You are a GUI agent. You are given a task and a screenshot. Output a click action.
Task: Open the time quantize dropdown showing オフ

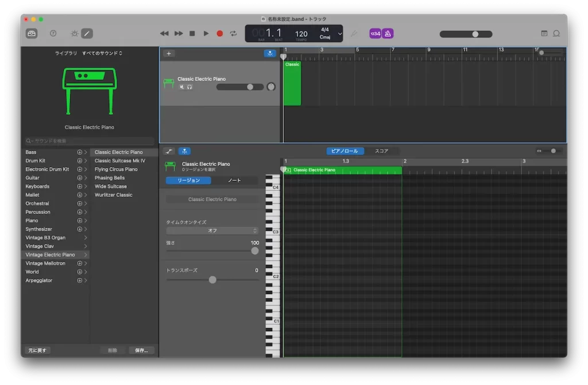[212, 231]
